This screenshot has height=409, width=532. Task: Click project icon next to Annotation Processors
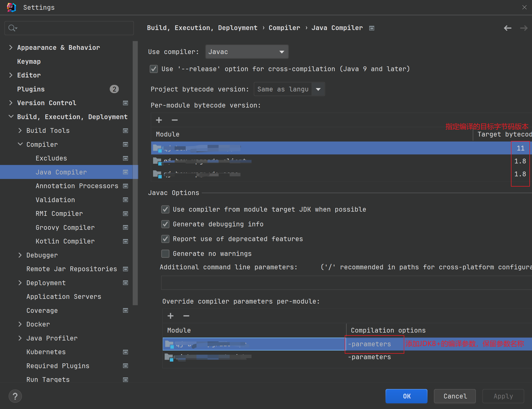(126, 186)
